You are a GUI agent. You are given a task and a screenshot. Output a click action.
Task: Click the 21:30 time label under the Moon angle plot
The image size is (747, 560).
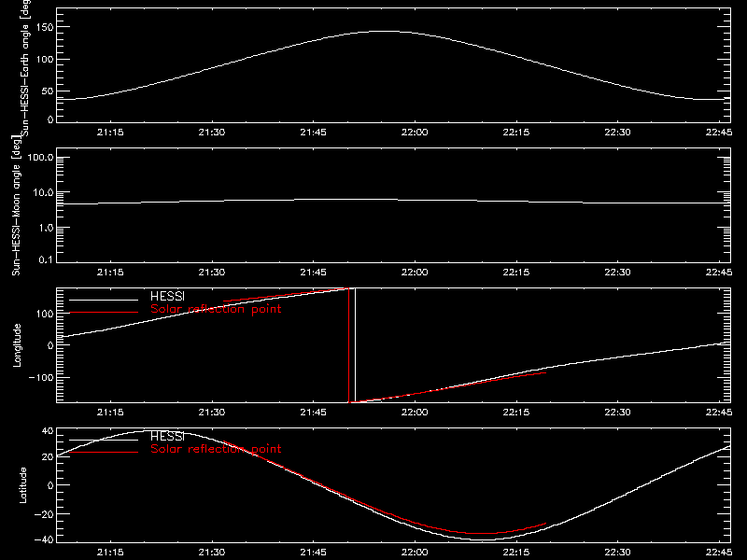click(x=212, y=273)
